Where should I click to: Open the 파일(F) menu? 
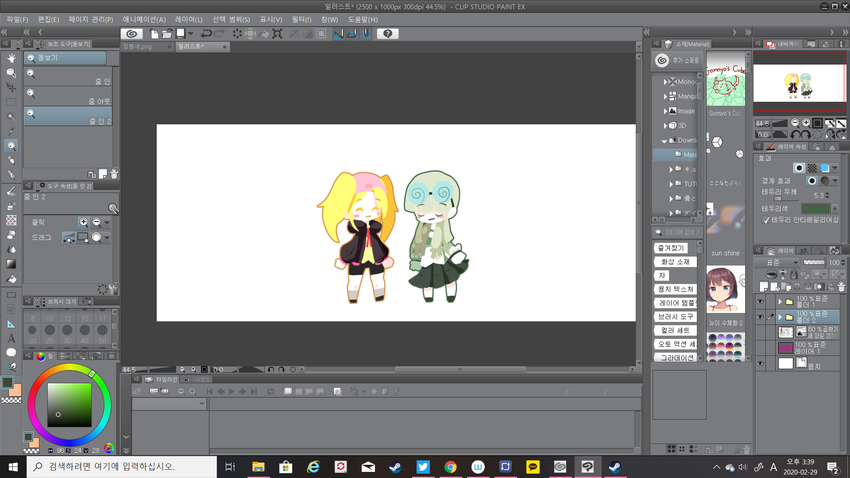pos(17,20)
